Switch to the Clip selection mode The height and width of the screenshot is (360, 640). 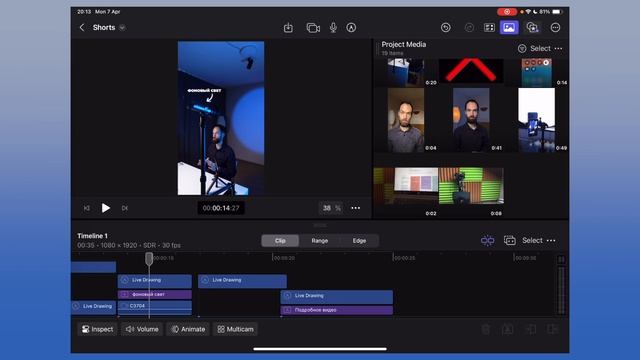280,241
